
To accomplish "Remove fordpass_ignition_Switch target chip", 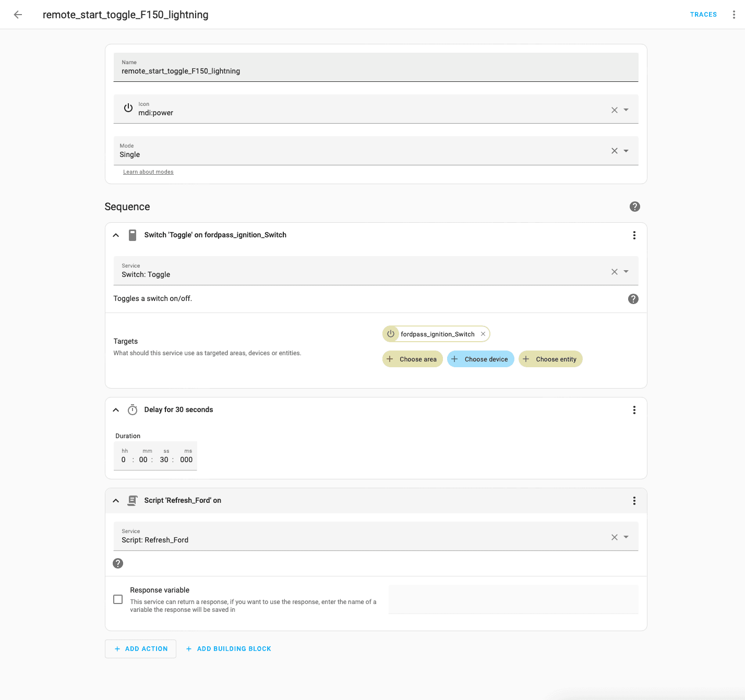I will tap(483, 334).
